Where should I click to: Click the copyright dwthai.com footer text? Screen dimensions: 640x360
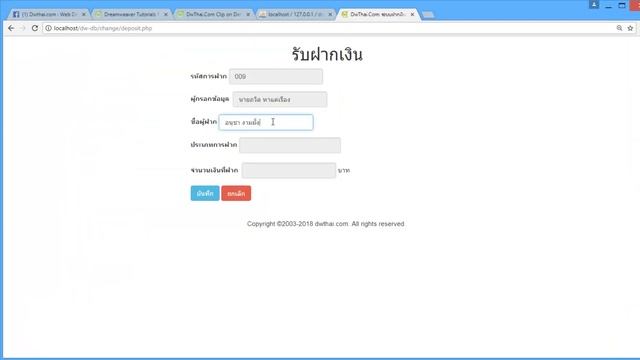click(326, 224)
